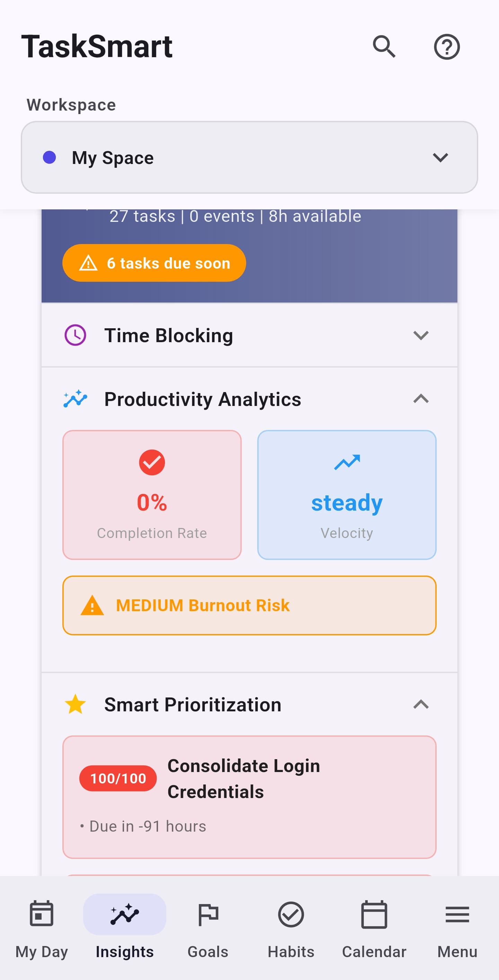
Task: Click the Time Blocking clock icon
Action: [75, 335]
